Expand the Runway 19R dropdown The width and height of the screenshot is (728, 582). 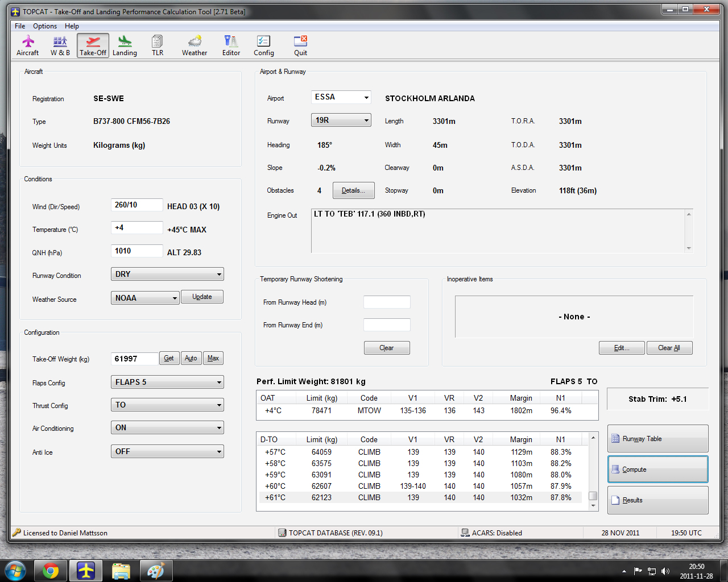(366, 120)
